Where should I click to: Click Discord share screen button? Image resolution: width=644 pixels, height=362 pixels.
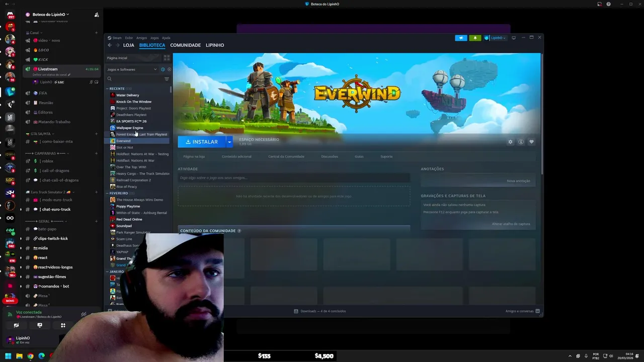click(40, 325)
